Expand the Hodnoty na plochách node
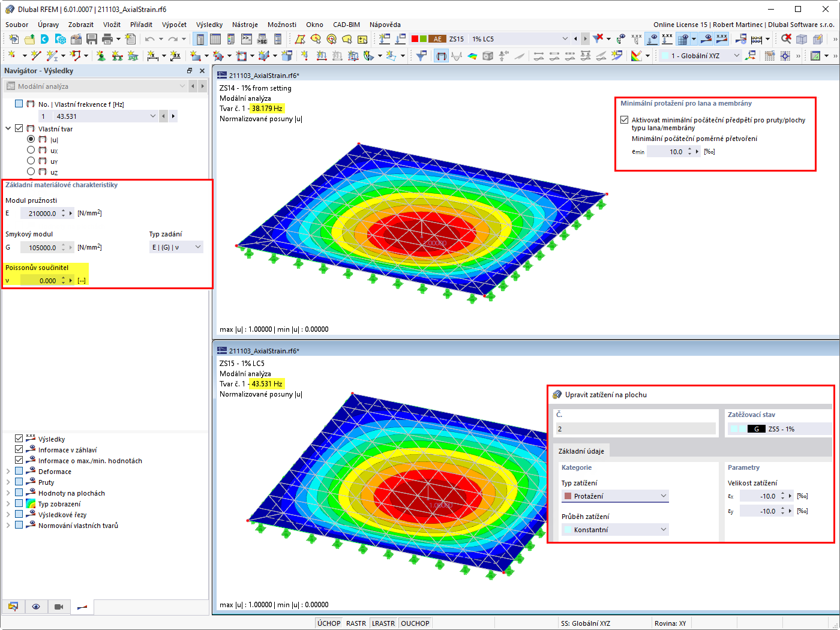 coord(8,493)
